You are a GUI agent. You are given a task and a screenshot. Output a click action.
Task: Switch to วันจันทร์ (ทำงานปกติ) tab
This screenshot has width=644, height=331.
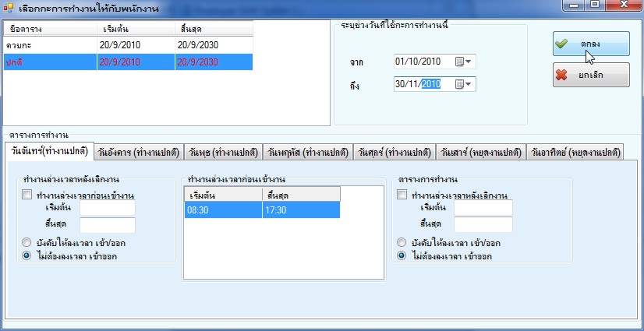pyautogui.click(x=50, y=151)
